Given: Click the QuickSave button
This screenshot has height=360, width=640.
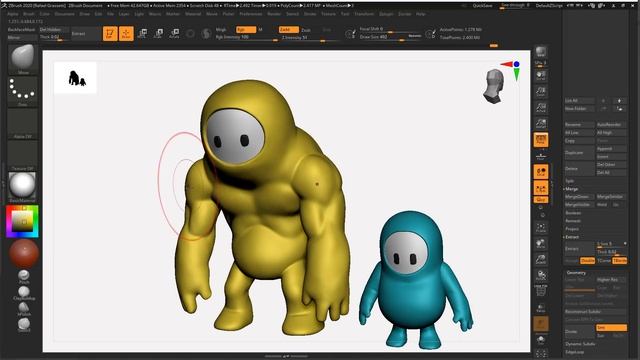Looking at the screenshot, I should (482, 6).
